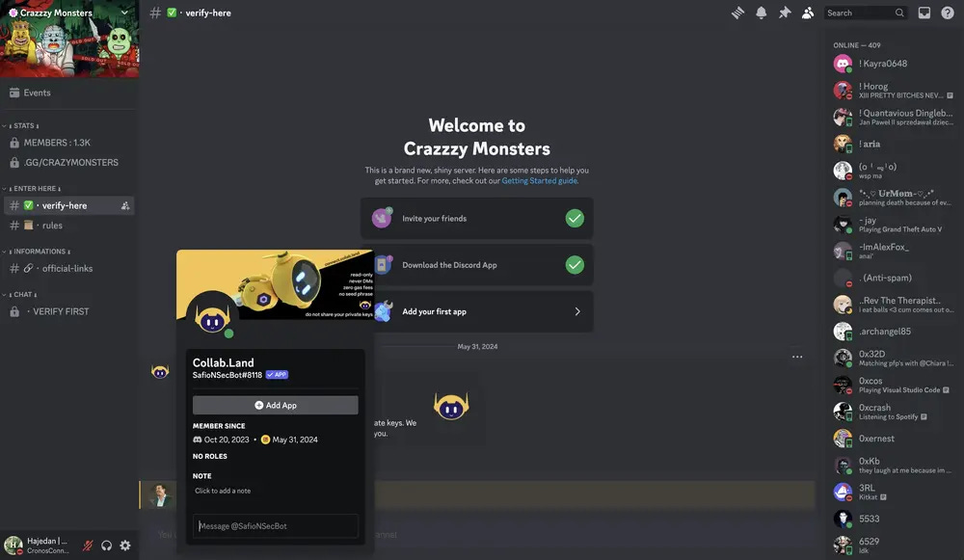
Task: Click the Collab.Land profile avatar
Action: pyautogui.click(x=213, y=316)
